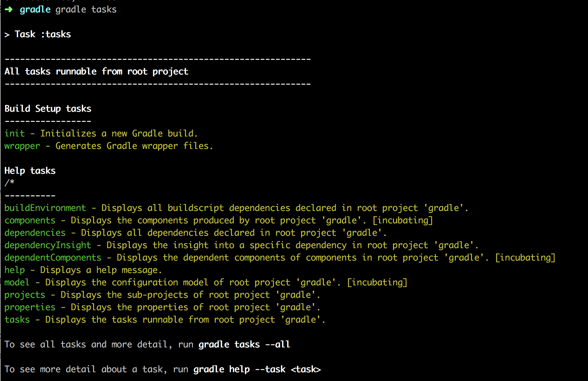This screenshot has width=588, height=381.
Task: Click the '> Task :tasks' line
Action: click(x=38, y=34)
